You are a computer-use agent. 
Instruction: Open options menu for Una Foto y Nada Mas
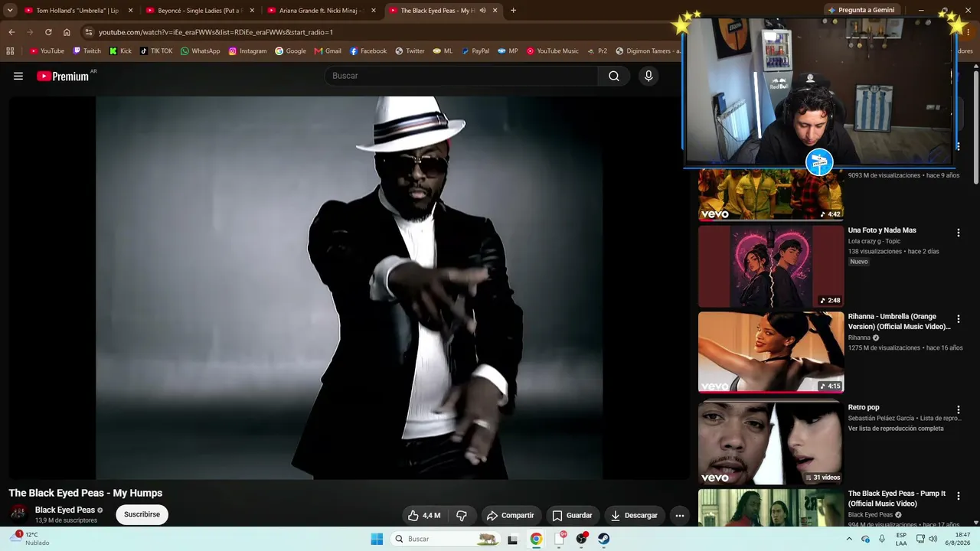click(958, 233)
